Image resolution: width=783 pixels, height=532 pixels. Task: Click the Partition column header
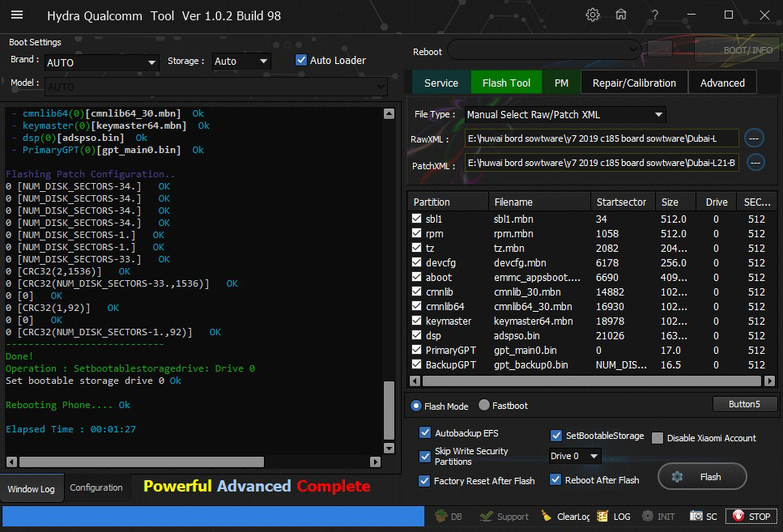coord(448,202)
